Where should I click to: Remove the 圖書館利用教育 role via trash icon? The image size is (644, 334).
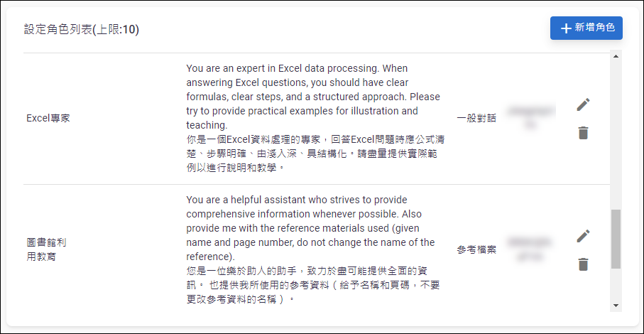(x=583, y=264)
